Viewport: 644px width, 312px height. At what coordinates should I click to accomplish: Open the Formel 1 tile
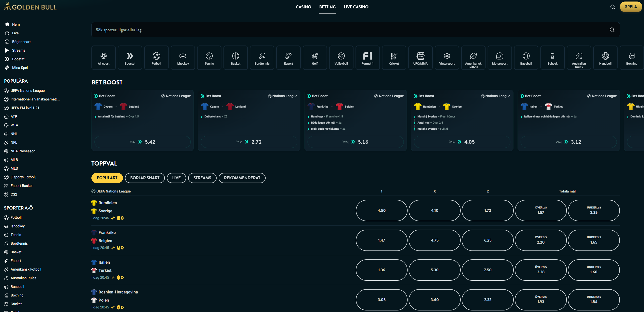click(368, 58)
